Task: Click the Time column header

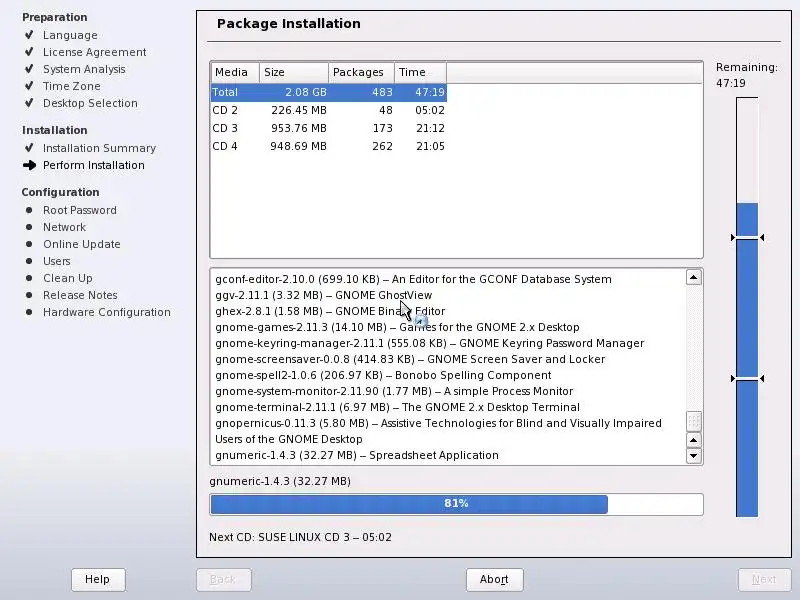Action: [420, 72]
